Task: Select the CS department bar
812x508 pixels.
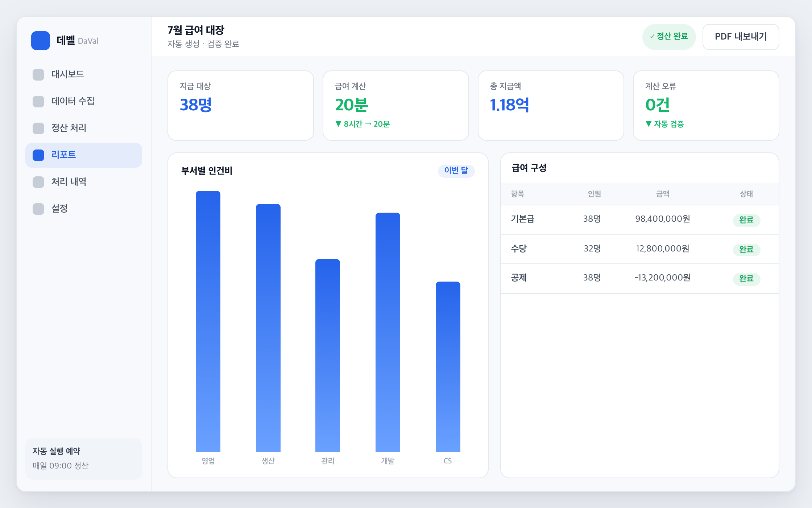Action: tap(448, 366)
